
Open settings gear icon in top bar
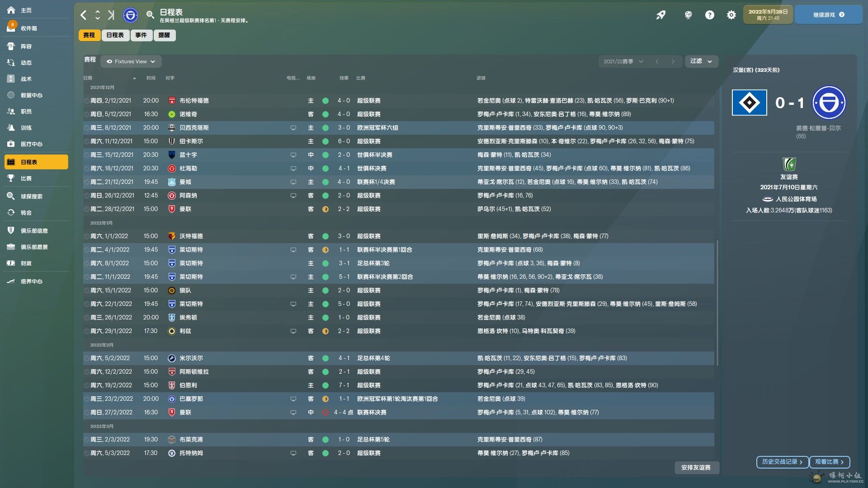[731, 15]
